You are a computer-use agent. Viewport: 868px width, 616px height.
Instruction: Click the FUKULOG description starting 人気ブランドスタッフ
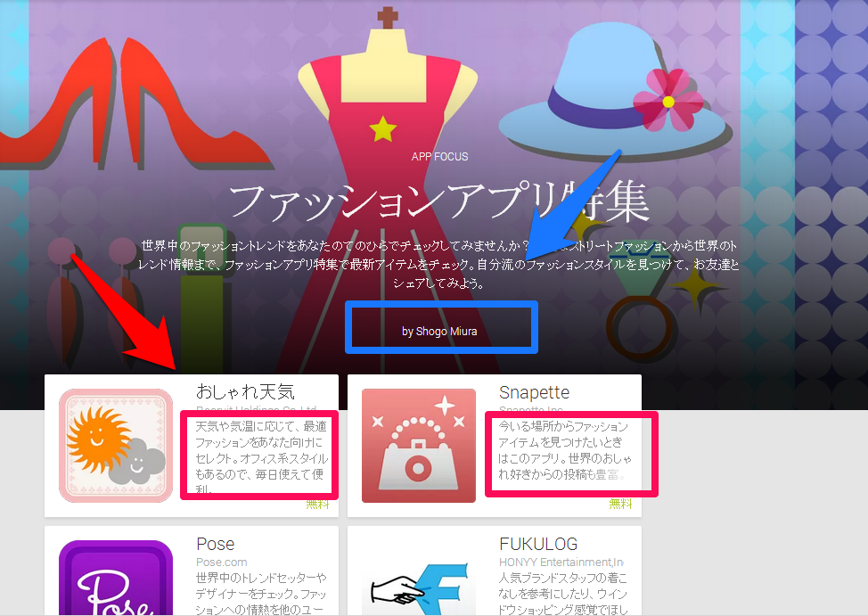[x=563, y=594]
